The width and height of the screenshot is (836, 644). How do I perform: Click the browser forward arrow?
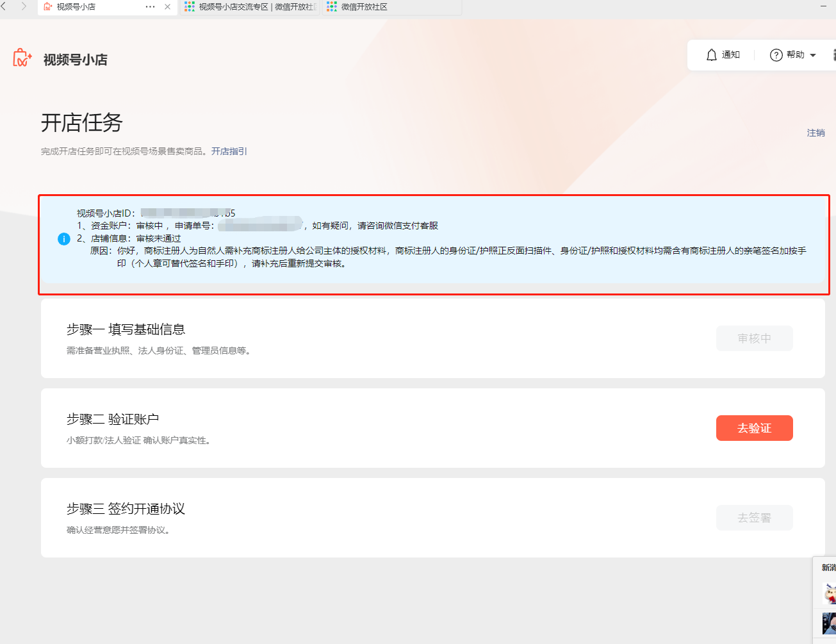click(x=24, y=6)
